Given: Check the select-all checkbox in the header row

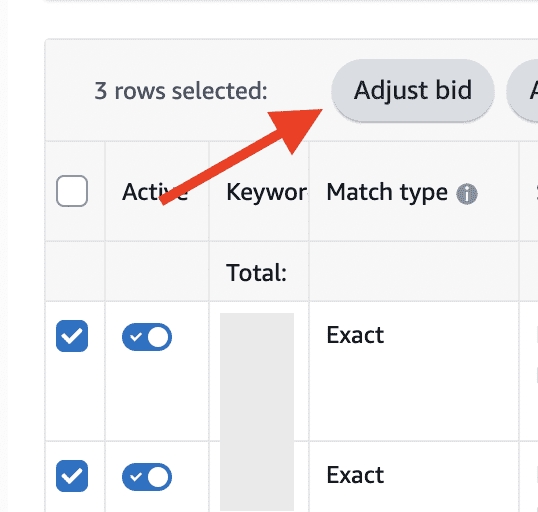Looking at the screenshot, I should [x=72, y=191].
